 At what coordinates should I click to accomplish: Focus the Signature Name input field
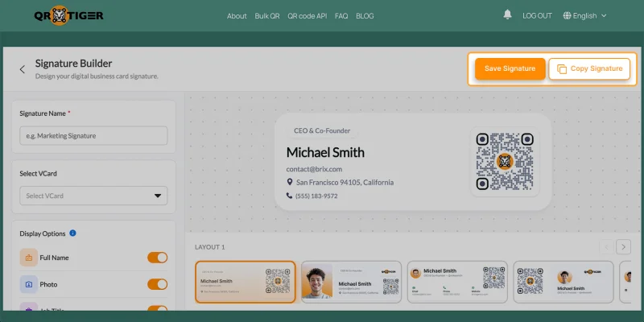coord(93,135)
